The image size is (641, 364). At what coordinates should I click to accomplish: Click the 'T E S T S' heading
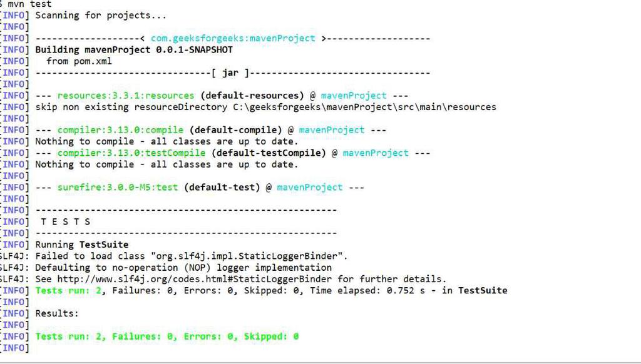pyautogui.click(x=65, y=222)
